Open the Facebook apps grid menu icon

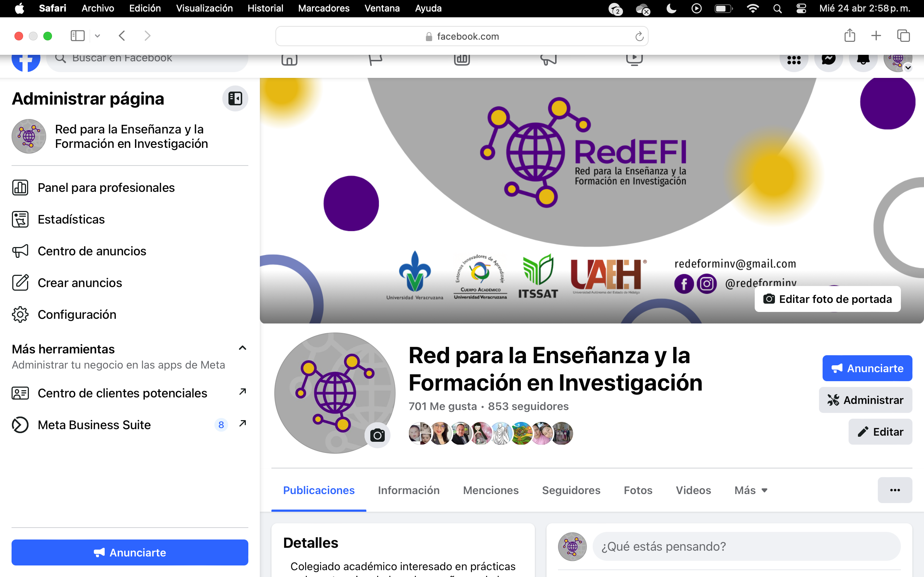pos(793,60)
